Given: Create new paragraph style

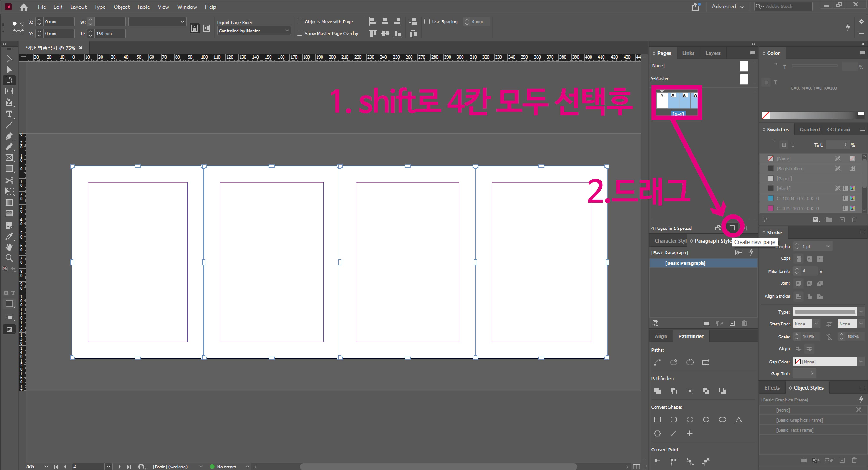Looking at the screenshot, I should 732,323.
